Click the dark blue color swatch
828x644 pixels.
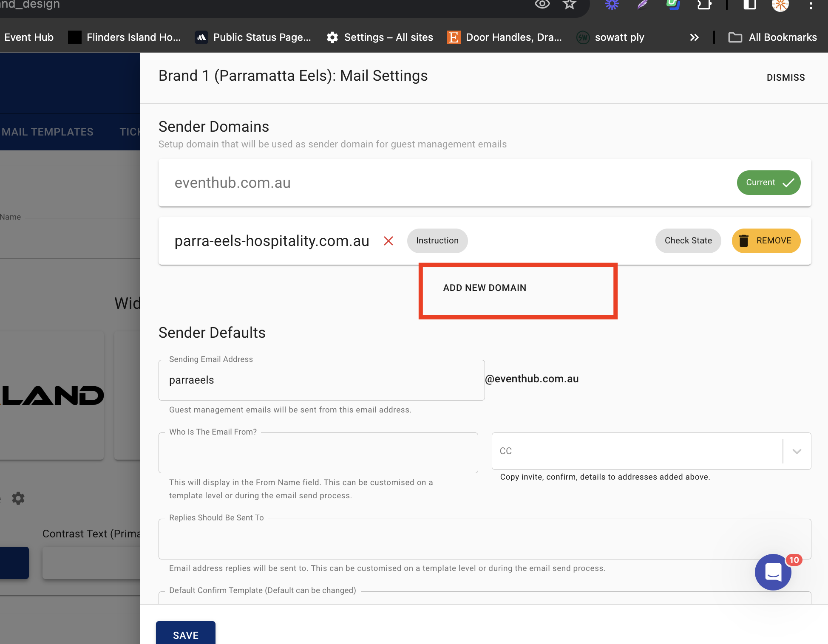point(14,562)
